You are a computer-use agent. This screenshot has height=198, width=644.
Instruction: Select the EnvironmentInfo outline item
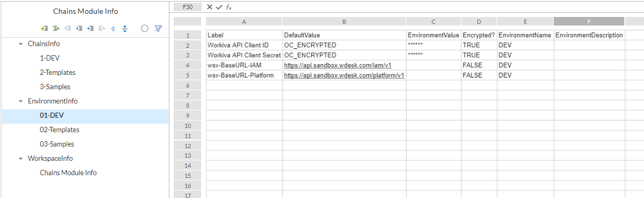pyautogui.click(x=53, y=101)
